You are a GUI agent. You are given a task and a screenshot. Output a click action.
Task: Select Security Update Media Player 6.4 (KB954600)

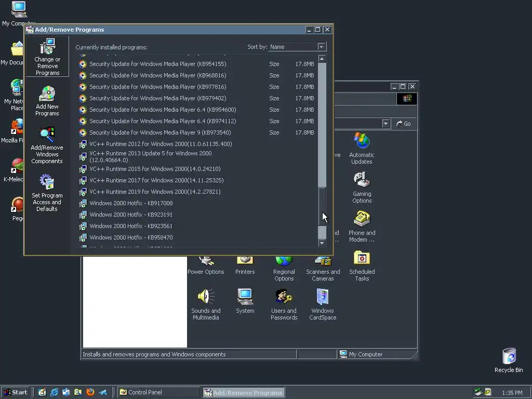point(197,110)
